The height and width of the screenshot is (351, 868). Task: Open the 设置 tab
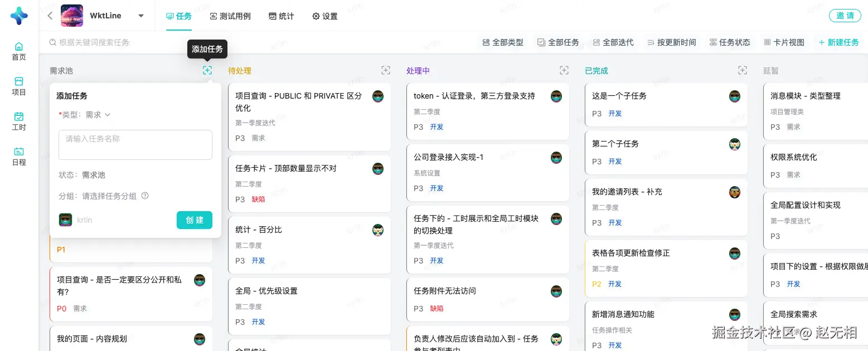325,16
